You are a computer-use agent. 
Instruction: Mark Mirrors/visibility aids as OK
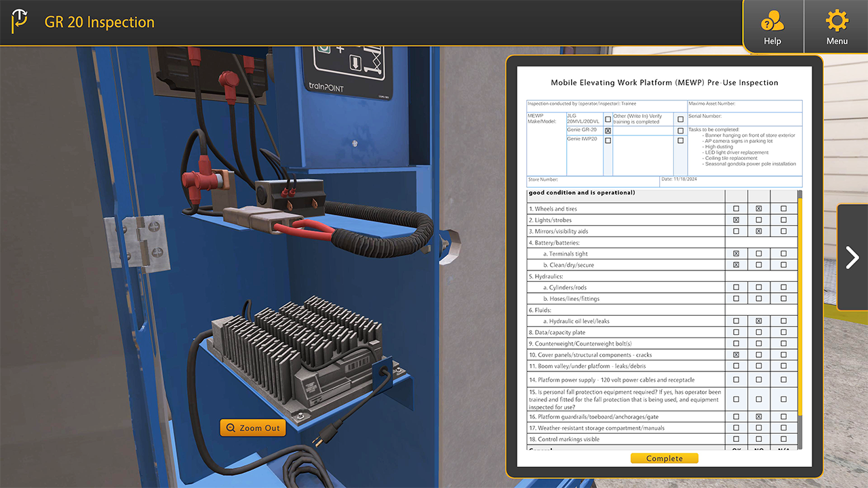(x=736, y=231)
